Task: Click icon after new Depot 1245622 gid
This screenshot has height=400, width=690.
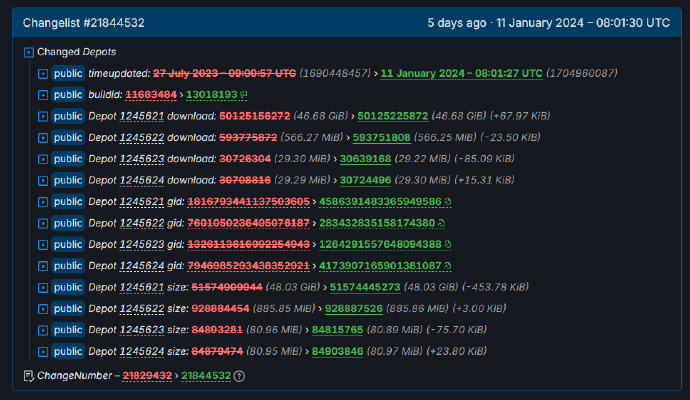Action: tap(443, 224)
